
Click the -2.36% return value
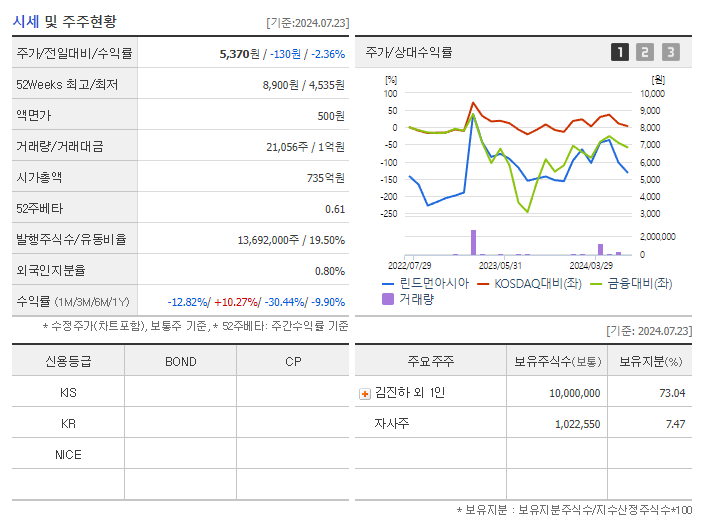tap(328, 54)
